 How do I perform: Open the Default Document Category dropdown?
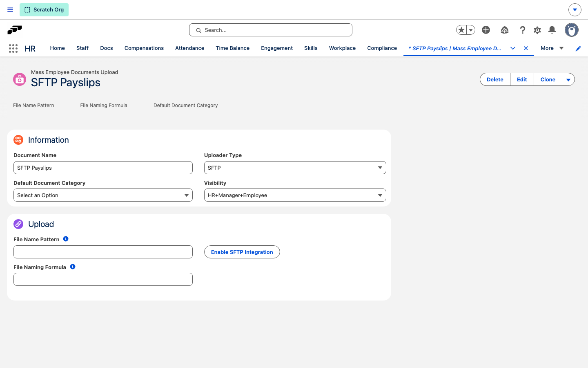click(103, 195)
